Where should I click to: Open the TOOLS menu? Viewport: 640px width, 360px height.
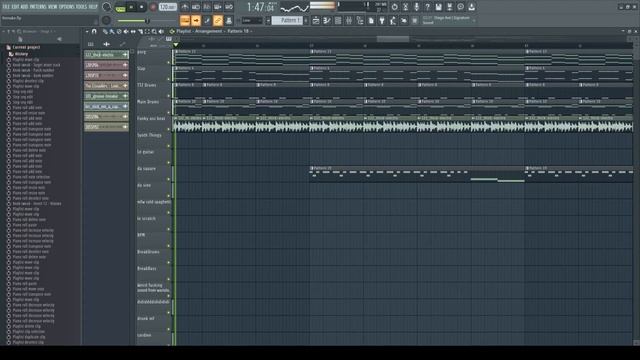tap(81, 7)
